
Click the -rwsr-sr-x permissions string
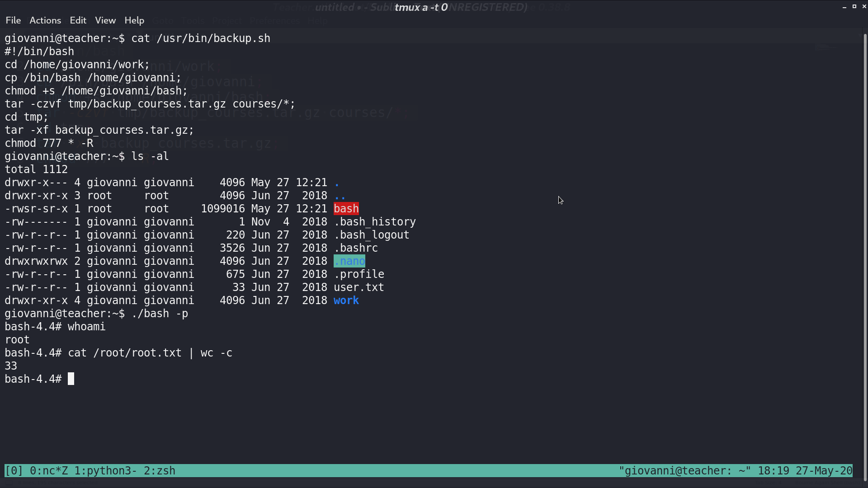pos(36,209)
